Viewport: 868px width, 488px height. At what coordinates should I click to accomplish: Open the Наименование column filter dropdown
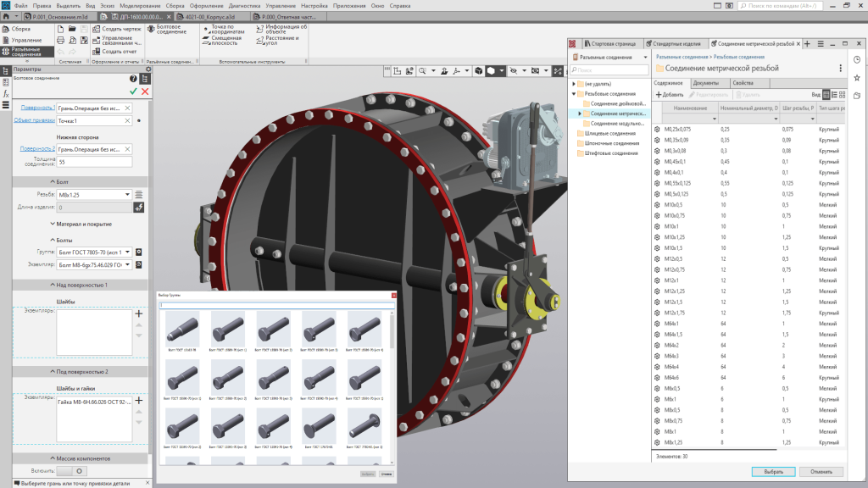tap(714, 119)
